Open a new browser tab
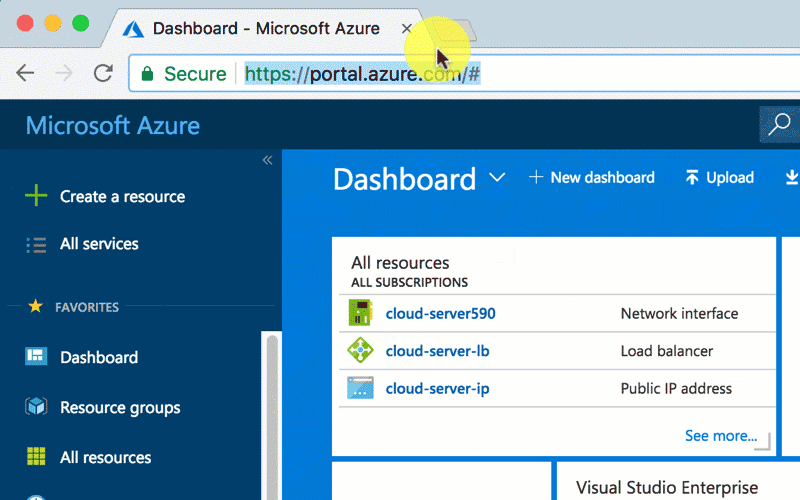 (458, 31)
